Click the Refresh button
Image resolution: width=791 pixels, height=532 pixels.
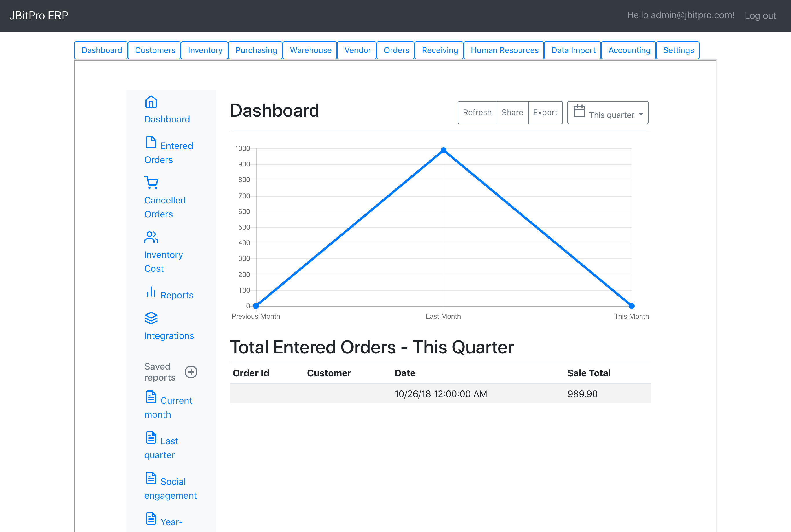point(477,113)
